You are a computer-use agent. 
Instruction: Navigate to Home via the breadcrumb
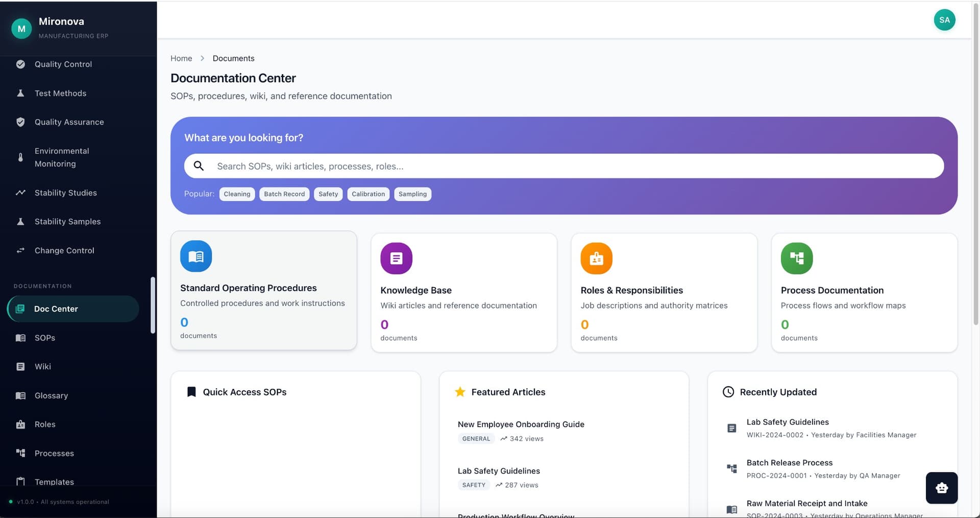(x=181, y=58)
